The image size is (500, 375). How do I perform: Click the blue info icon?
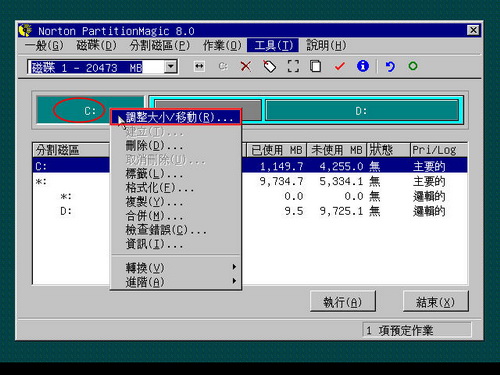click(363, 66)
